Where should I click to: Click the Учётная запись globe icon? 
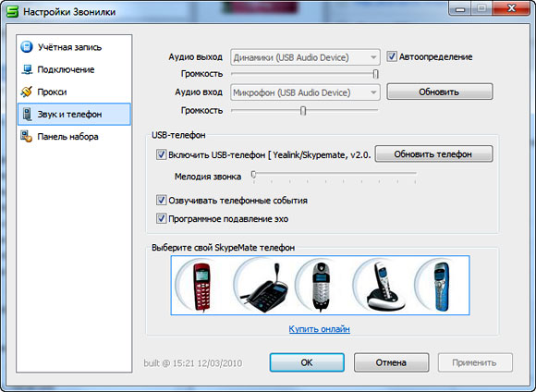pos(27,47)
